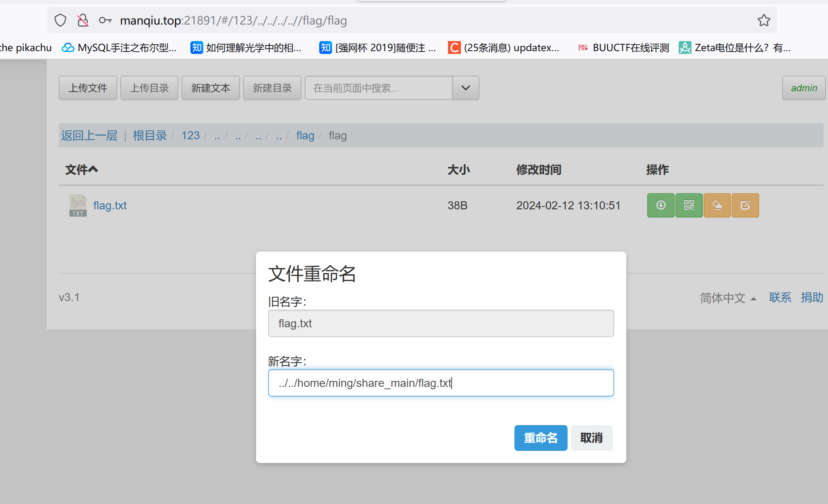The height and width of the screenshot is (504, 828).
Task: Click the 38B size value
Action: point(457,205)
